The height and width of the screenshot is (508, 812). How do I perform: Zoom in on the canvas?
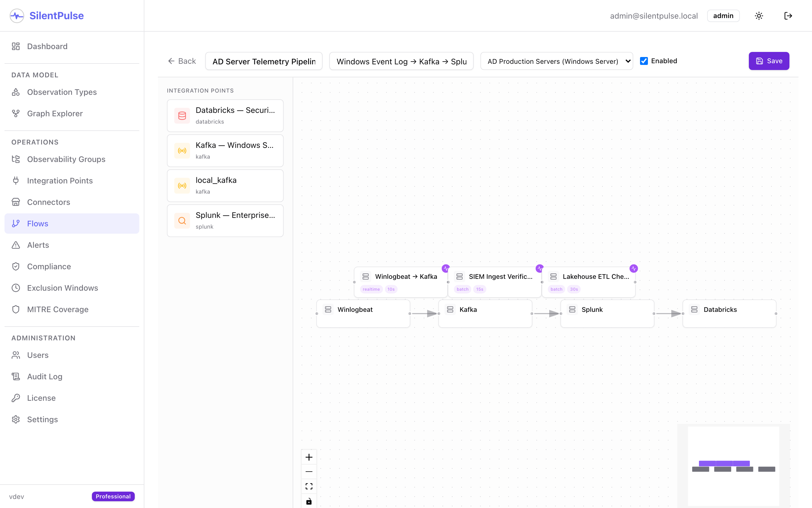point(309,457)
